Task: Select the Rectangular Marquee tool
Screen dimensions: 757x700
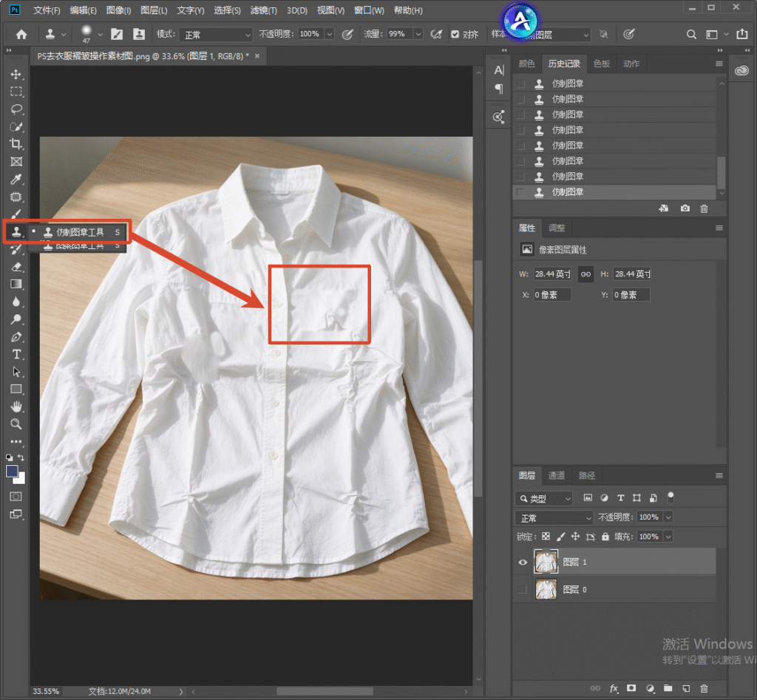Action: point(16,92)
